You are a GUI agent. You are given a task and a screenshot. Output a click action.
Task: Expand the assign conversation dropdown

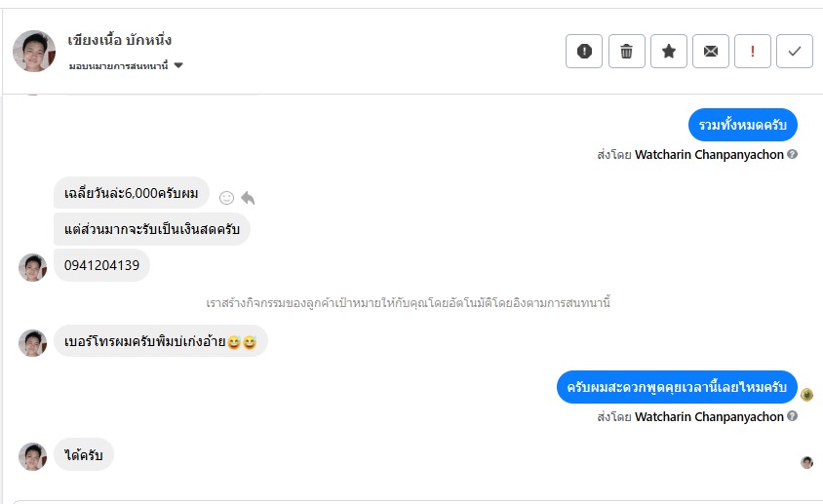pos(178,66)
